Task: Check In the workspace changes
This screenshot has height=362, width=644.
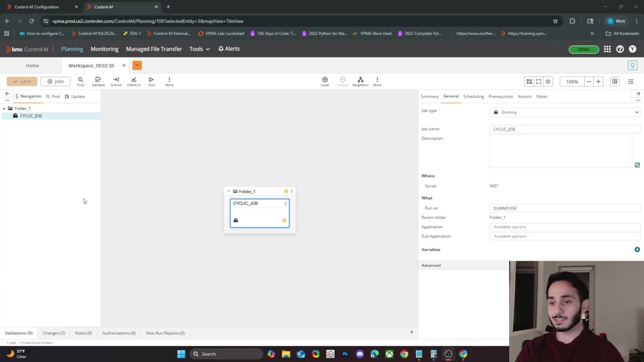Action: coord(134,81)
